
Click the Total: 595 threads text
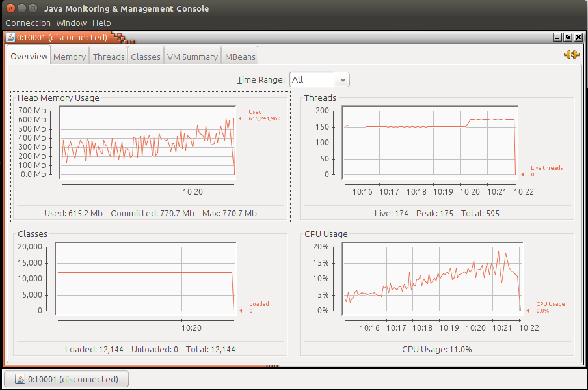pyautogui.click(x=480, y=213)
